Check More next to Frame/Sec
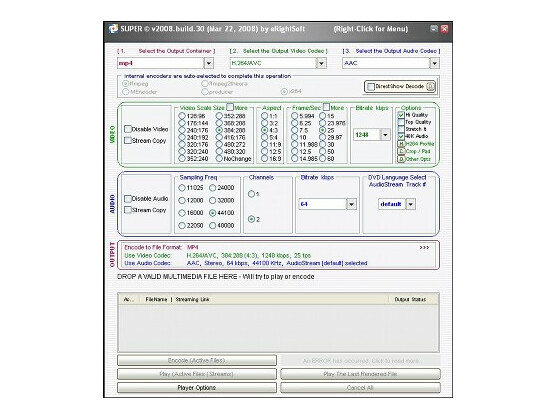Screen dimensions: 557x418 326,107
